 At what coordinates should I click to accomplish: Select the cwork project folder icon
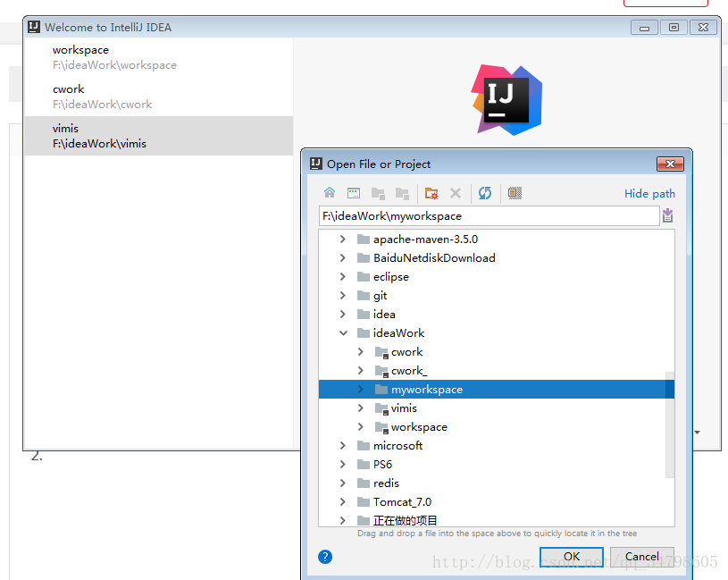[x=381, y=352]
